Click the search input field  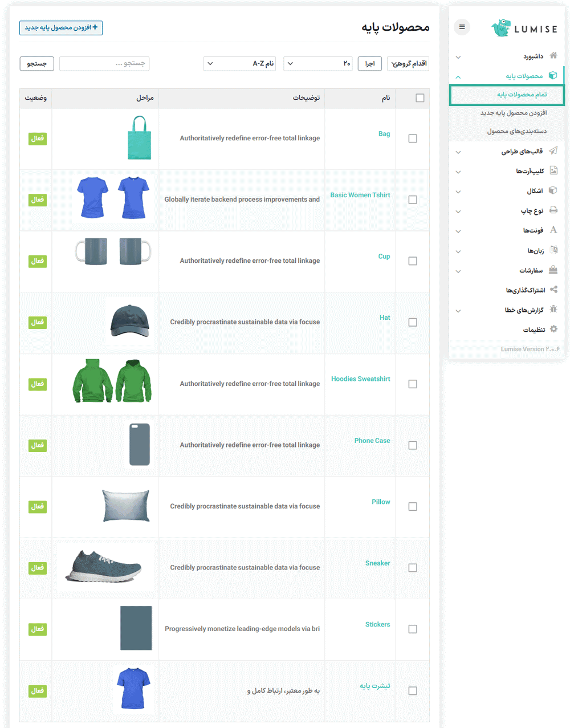pyautogui.click(x=104, y=64)
